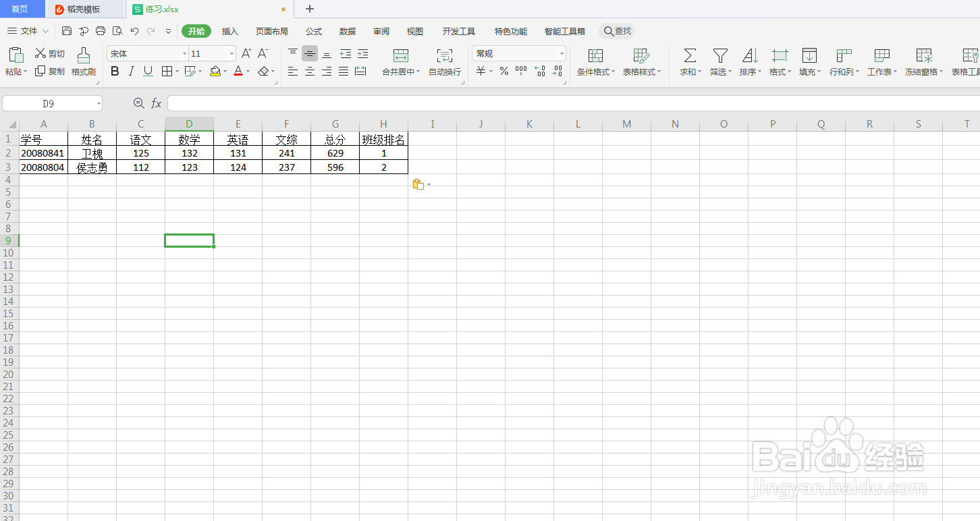Toggle vertical middle alignment
Screen dimensions: 980x521
(x=310, y=53)
